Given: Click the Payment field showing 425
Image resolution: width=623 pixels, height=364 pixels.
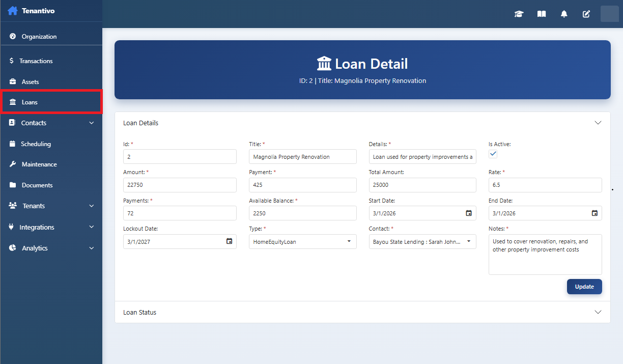Looking at the screenshot, I should coord(303,185).
